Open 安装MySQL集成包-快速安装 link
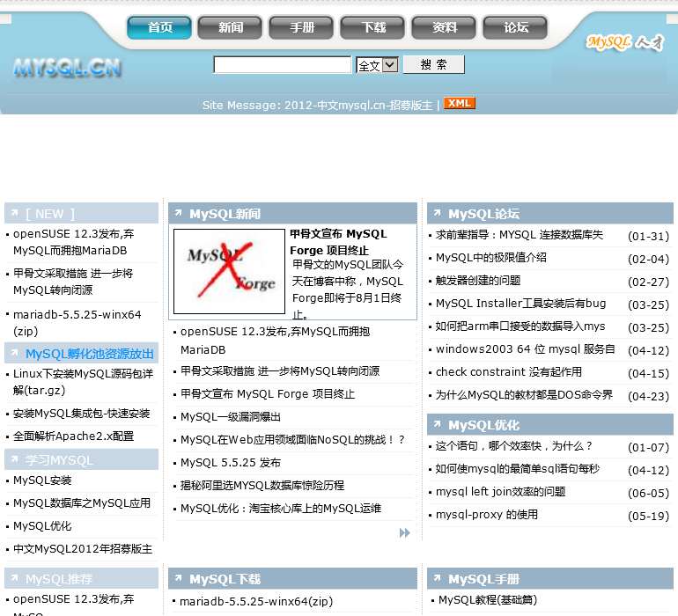The width and height of the screenshot is (678, 616). tap(81, 414)
